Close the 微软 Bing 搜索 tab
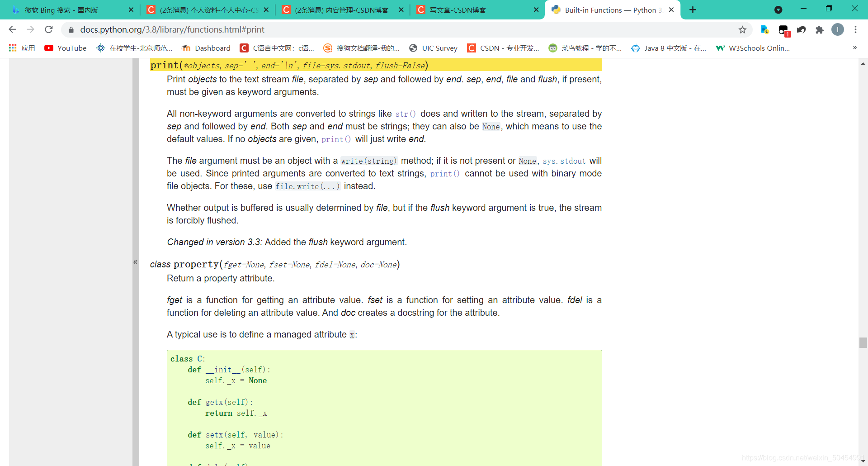Screen dimensions: 868x466 [x=131, y=10]
